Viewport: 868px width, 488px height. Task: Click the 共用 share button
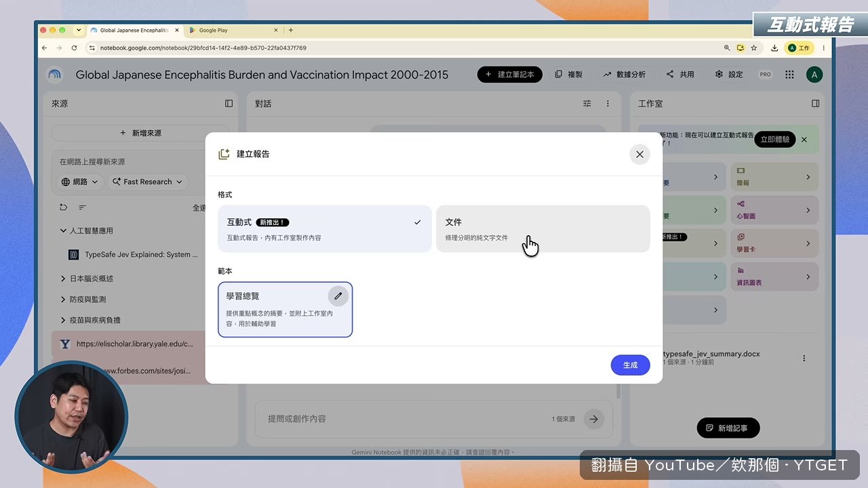[x=680, y=75]
